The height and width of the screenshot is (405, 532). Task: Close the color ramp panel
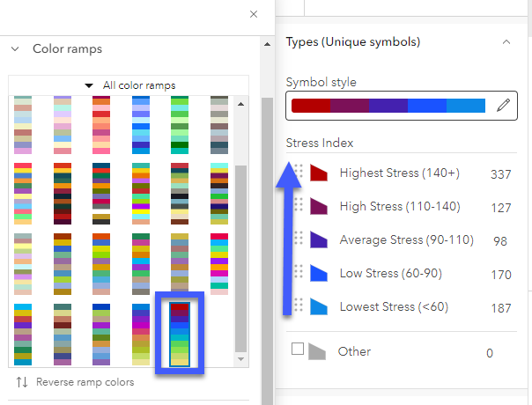pos(254,14)
